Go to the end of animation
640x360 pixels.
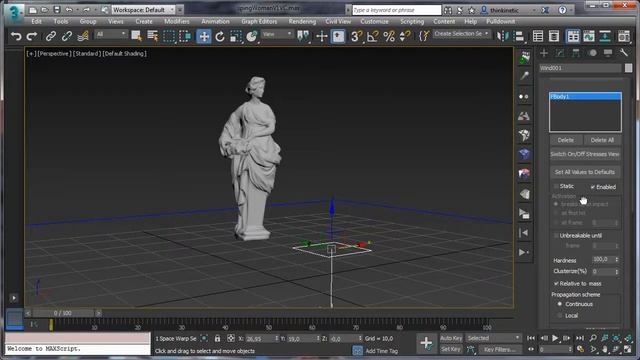(580, 338)
